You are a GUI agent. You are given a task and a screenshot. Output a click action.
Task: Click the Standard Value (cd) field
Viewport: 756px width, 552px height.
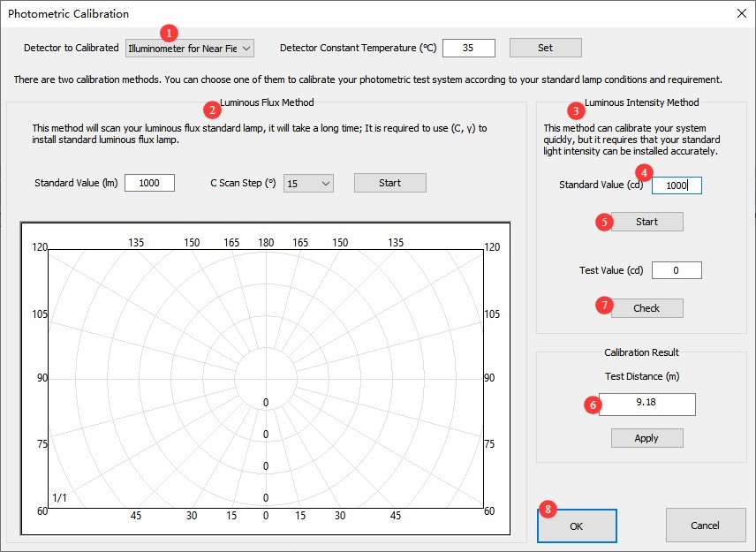tap(677, 185)
